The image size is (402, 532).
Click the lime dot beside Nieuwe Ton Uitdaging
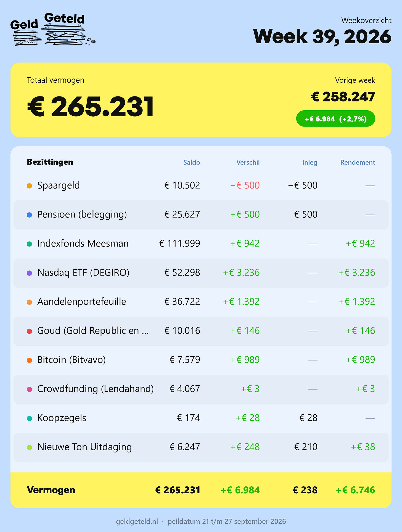point(30,447)
